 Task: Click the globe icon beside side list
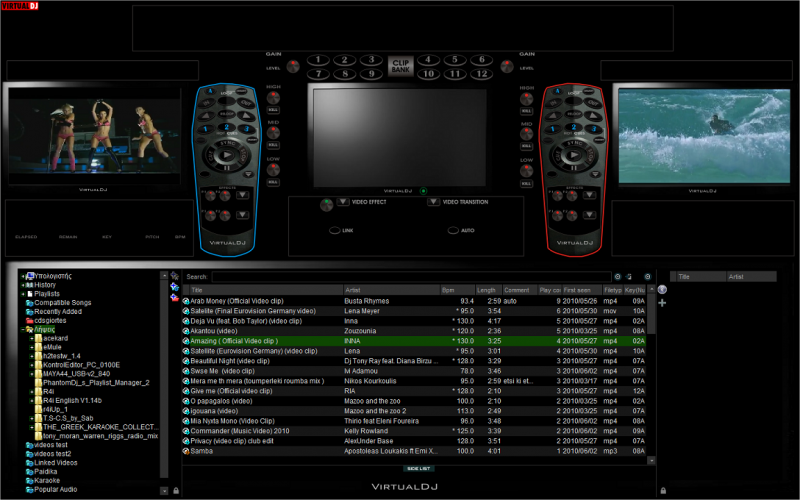pyautogui.click(x=662, y=290)
